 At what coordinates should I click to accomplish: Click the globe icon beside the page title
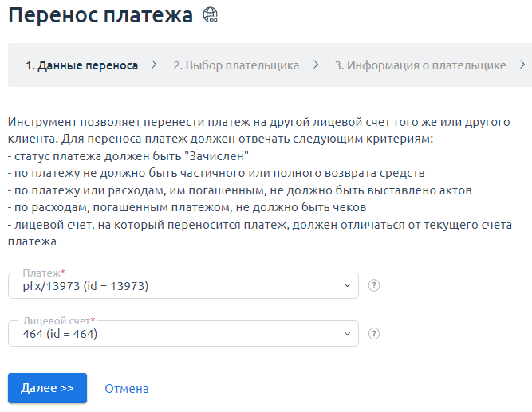211,14
